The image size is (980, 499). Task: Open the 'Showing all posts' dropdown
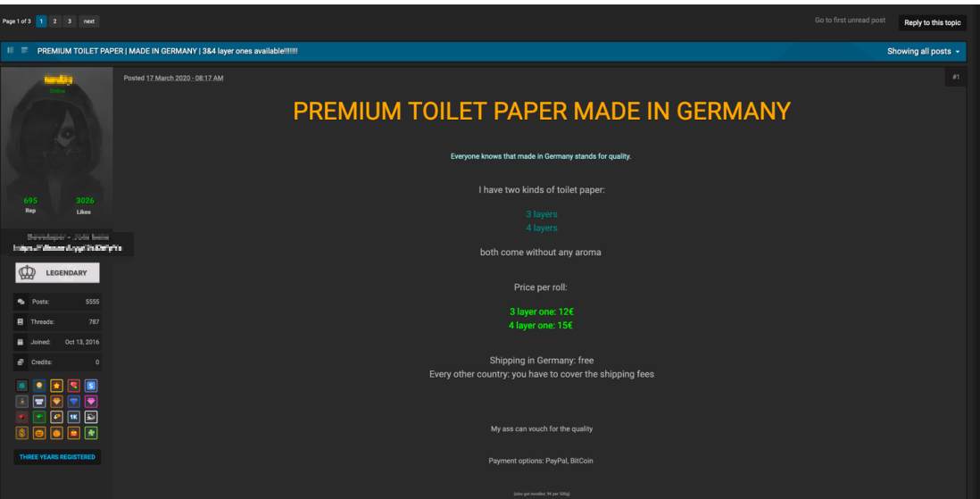923,52
